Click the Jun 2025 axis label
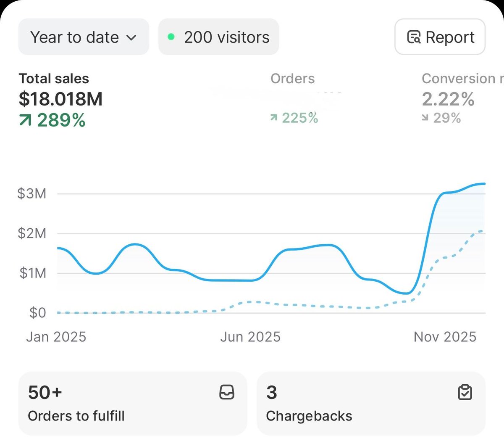The image size is (504, 444). (x=250, y=337)
